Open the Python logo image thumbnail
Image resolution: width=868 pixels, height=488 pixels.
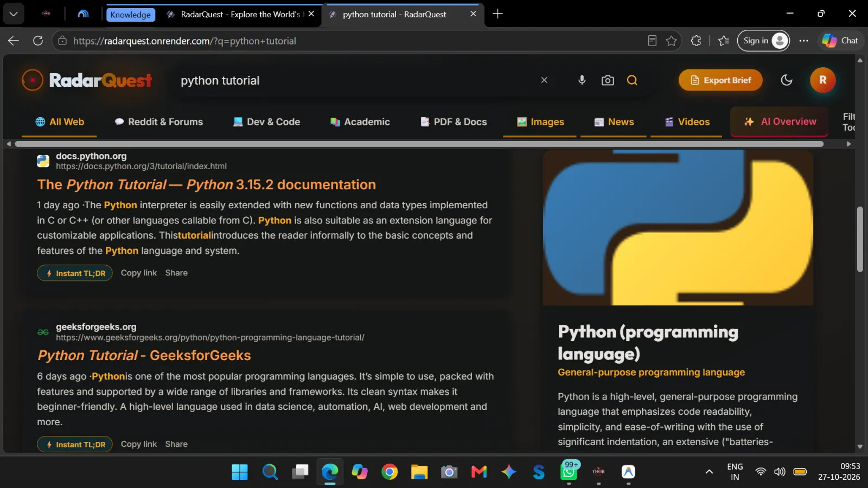click(678, 228)
